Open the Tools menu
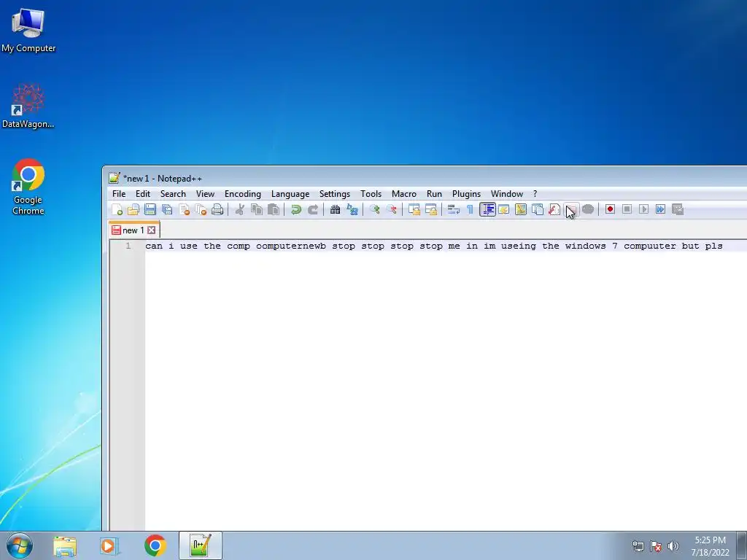Screen dimensions: 747x560 pos(371,194)
